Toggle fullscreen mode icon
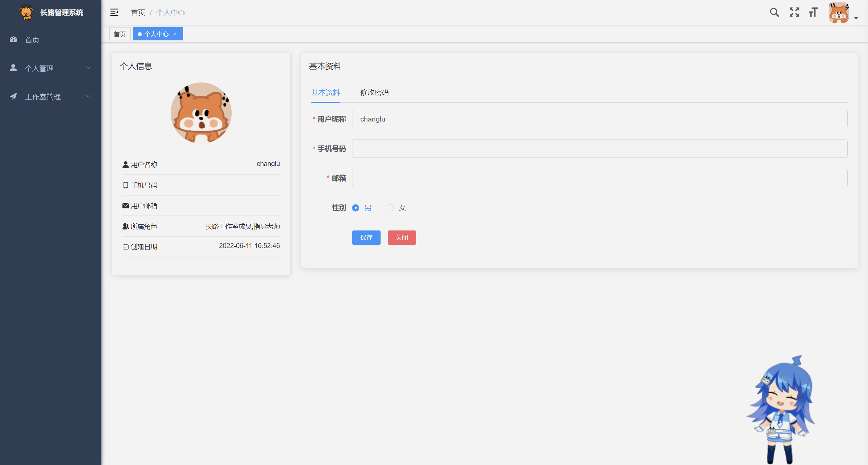 [x=794, y=13]
